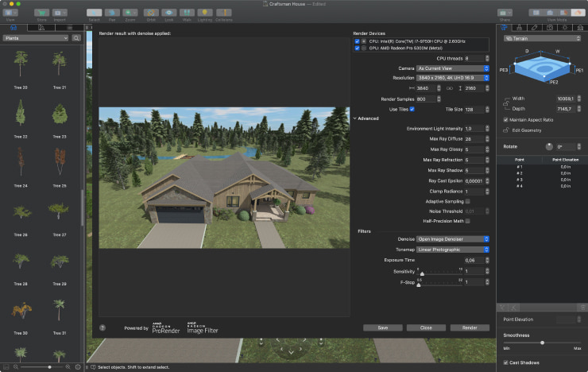Open the camera inspector tab

[550, 27]
